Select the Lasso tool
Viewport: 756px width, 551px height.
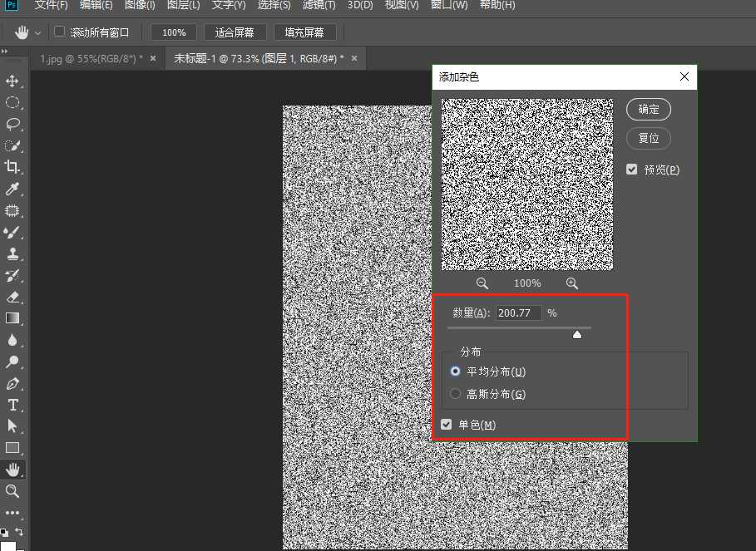click(12, 124)
